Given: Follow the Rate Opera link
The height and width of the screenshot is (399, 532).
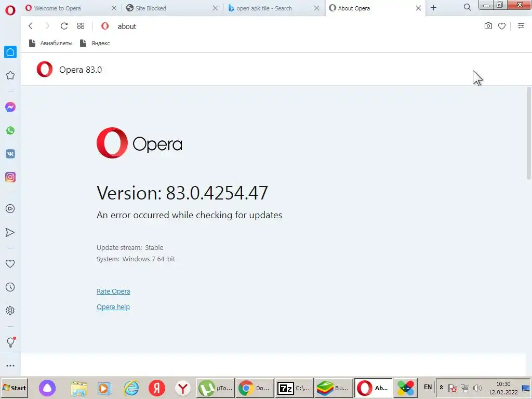Looking at the screenshot, I should point(113,291).
